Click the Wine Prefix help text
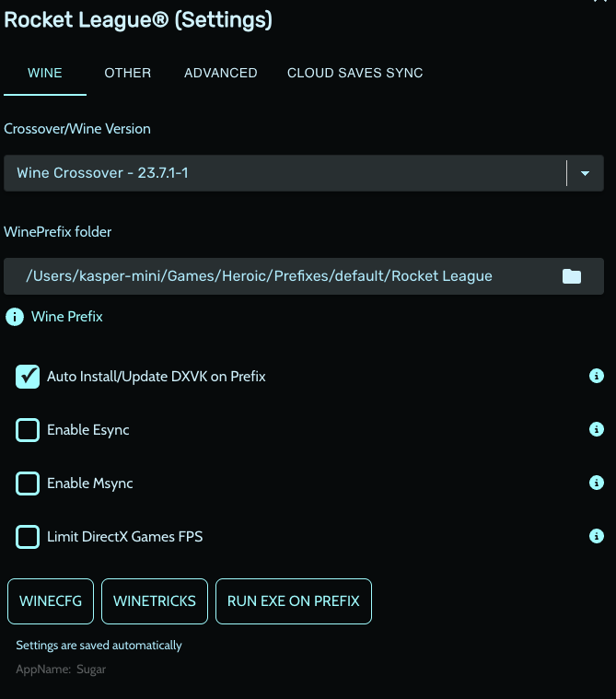 point(67,317)
